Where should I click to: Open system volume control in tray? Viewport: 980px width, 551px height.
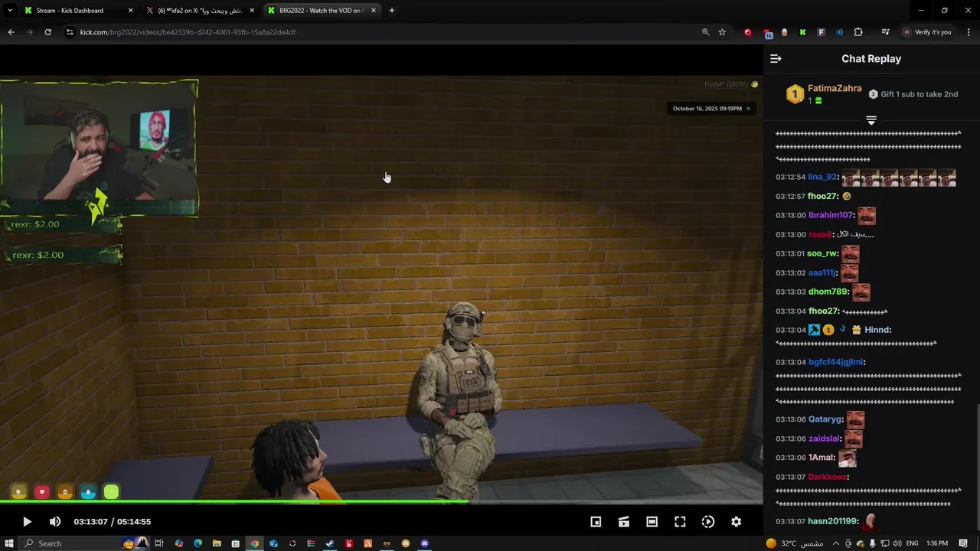[x=897, y=543]
